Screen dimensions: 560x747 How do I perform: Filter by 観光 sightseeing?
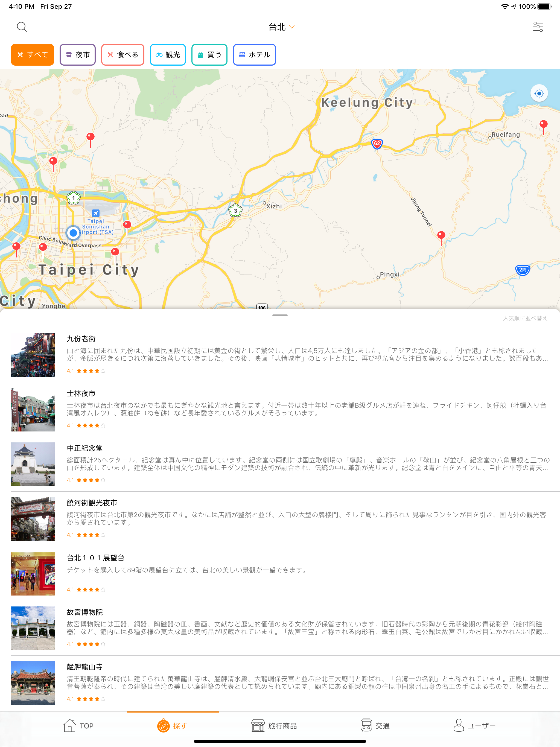pyautogui.click(x=168, y=55)
